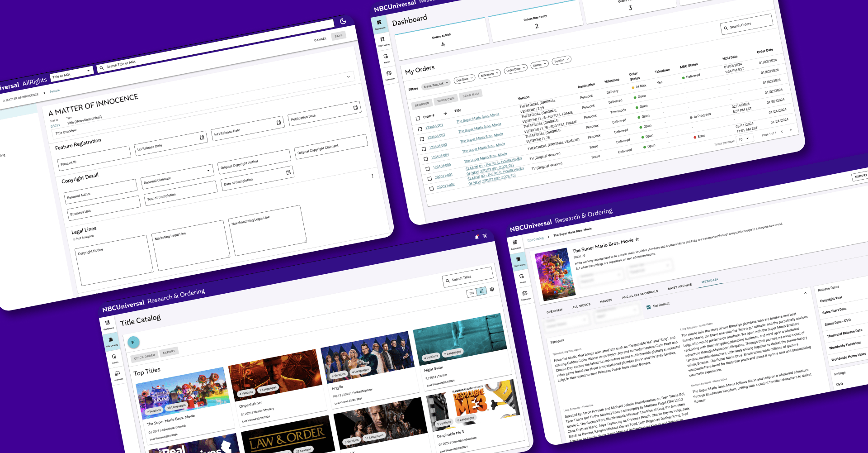868x453 pixels.
Task: Open order link 123456-001
Action: tap(434, 127)
